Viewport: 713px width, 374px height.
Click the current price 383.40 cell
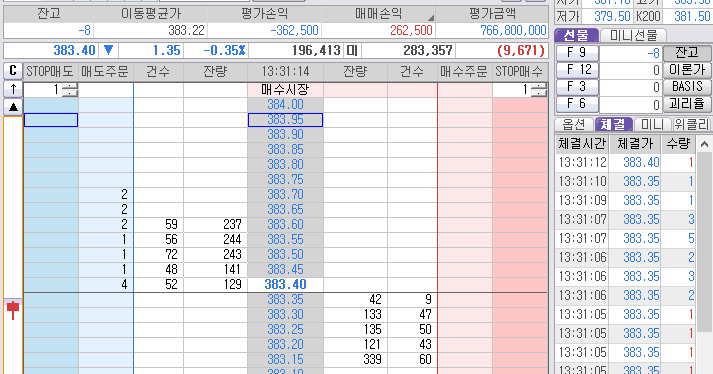[x=285, y=284]
